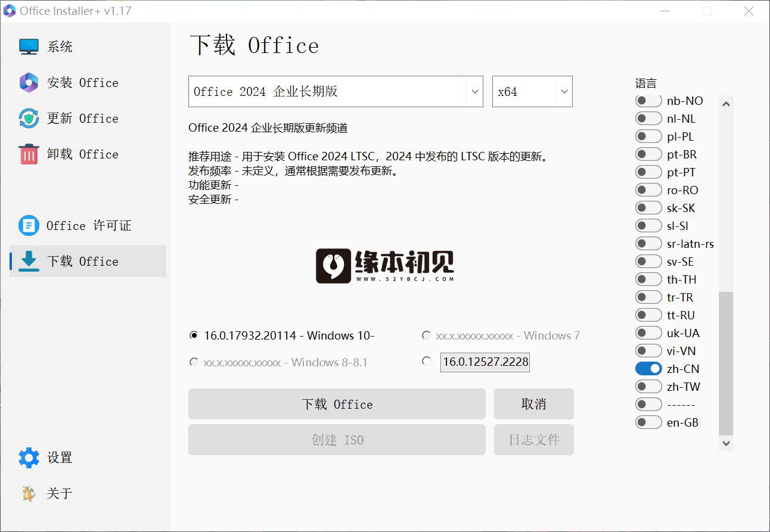Click the document icon beside Office 许可证
The height and width of the screenshot is (532, 770).
(x=29, y=225)
